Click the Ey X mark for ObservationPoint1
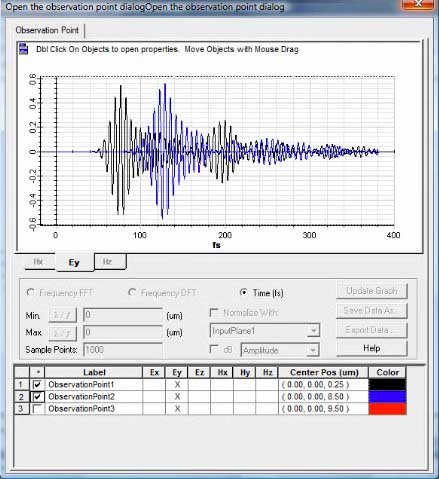 click(177, 384)
